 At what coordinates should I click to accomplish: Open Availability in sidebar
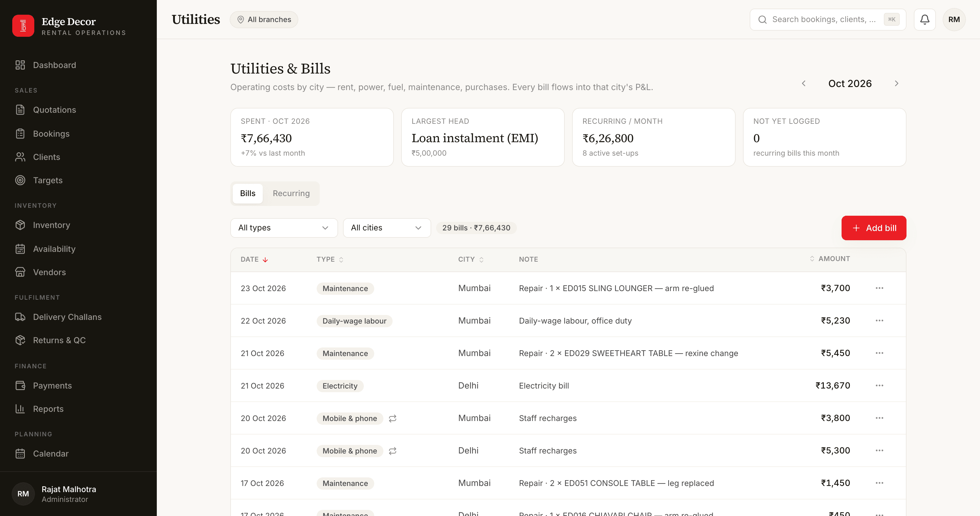[x=78, y=249]
